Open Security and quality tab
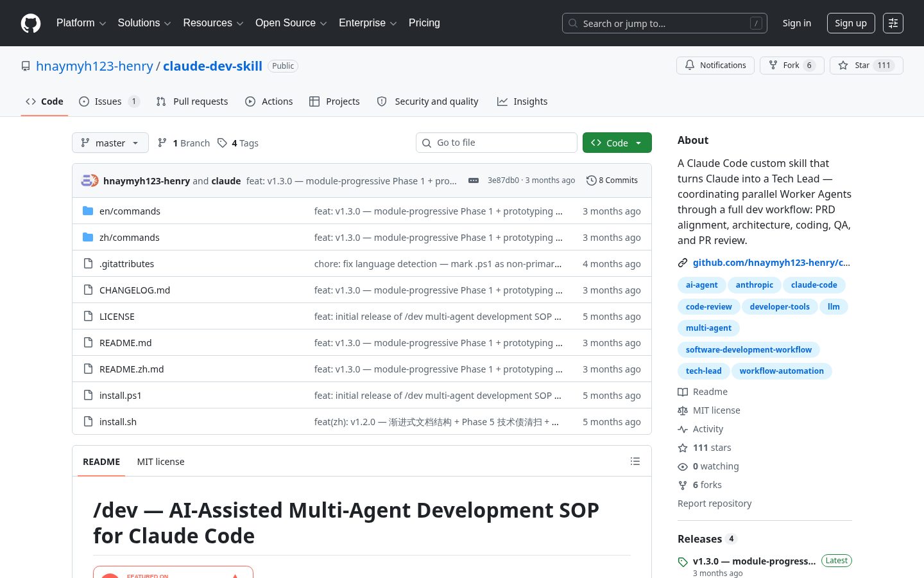The width and height of the screenshot is (924, 578). coord(427,101)
